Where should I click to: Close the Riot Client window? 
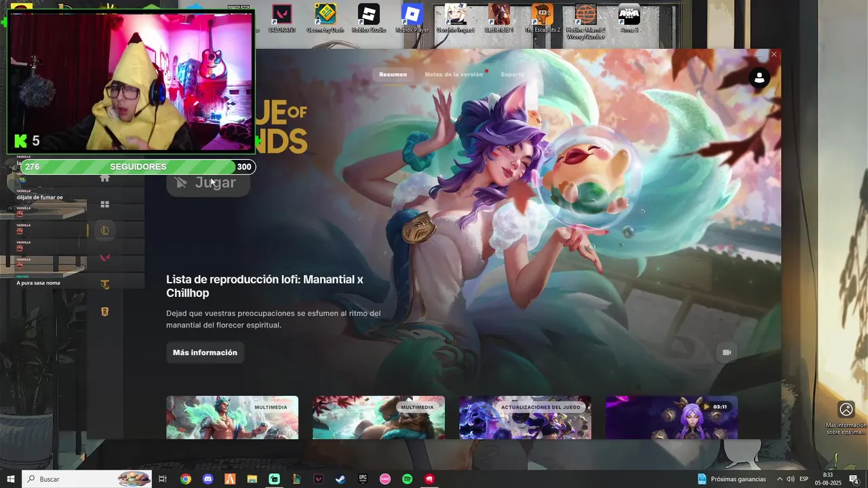774,54
